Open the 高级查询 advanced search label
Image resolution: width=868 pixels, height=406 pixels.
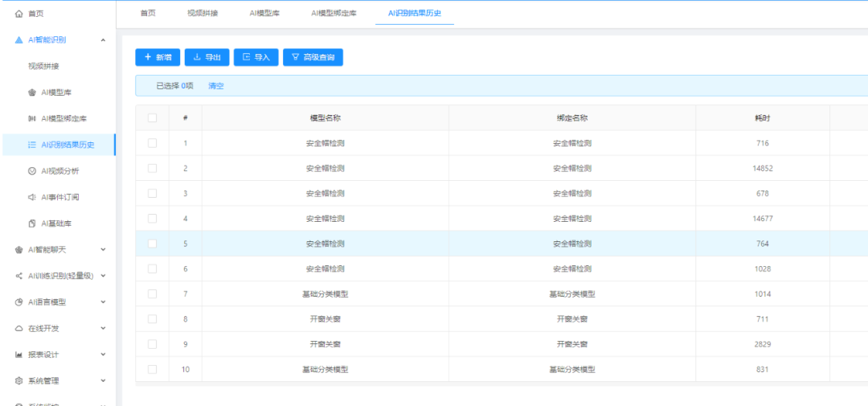pyautogui.click(x=319, y=57)
